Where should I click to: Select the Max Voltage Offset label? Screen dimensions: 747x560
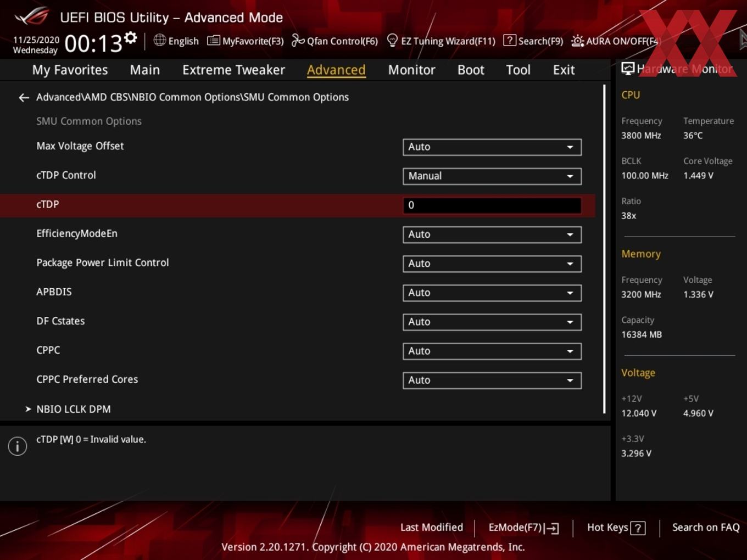point(80,146)
